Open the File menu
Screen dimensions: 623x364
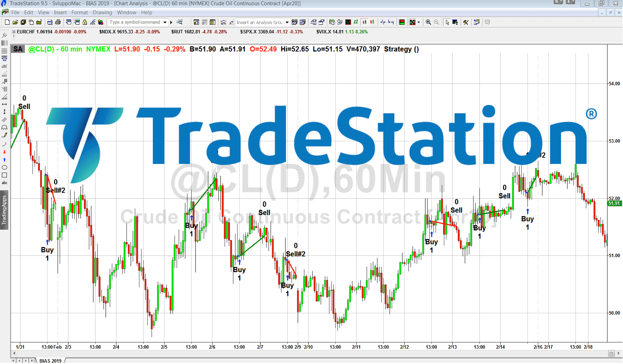15,13
